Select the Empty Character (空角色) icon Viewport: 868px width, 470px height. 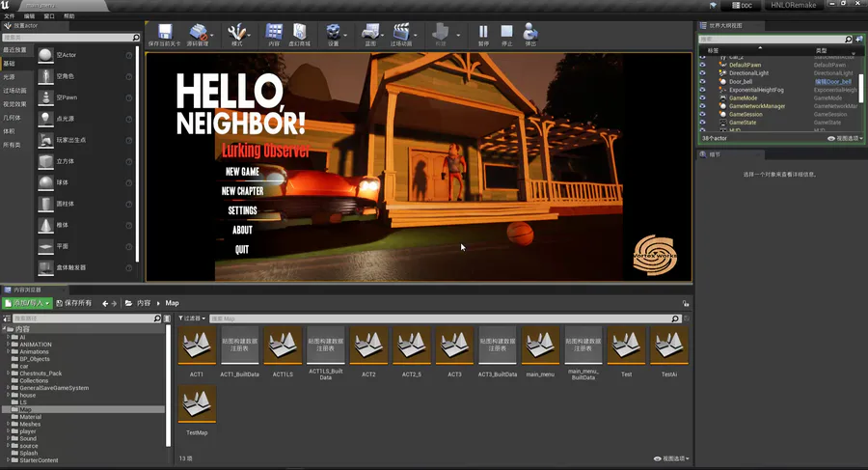click(x=45, y=76)
